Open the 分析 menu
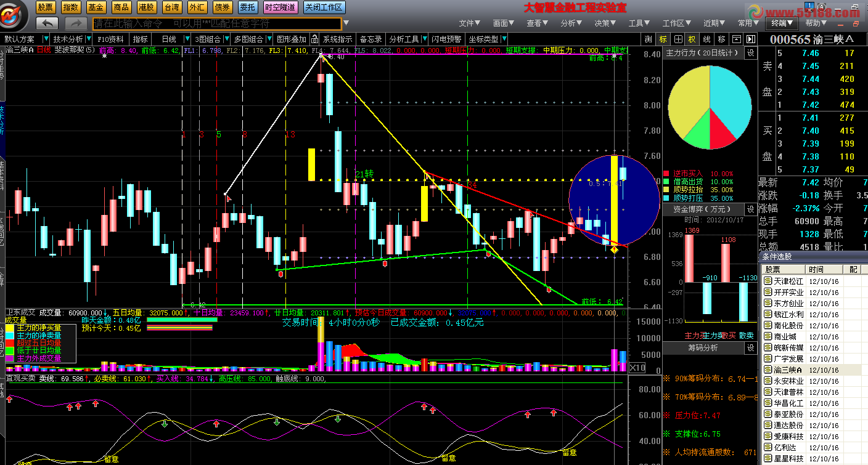Viewport: 868px width, 465px height. coord(571,23)
